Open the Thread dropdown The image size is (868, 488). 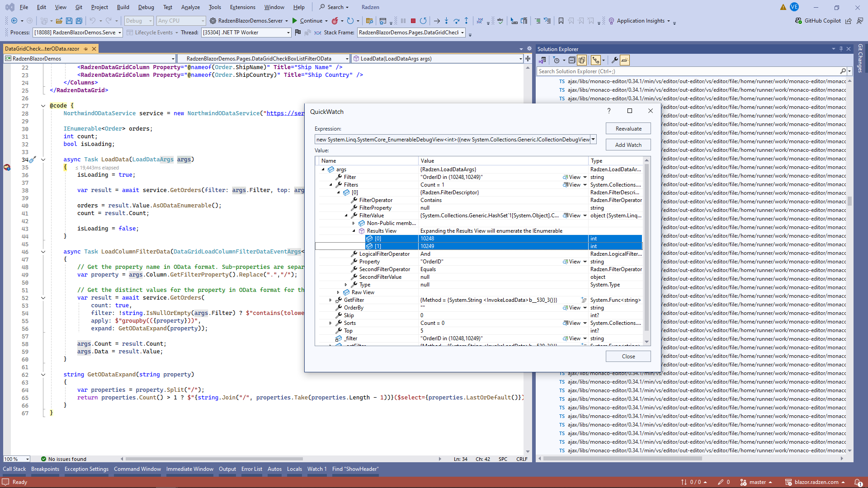click(246, 33)
